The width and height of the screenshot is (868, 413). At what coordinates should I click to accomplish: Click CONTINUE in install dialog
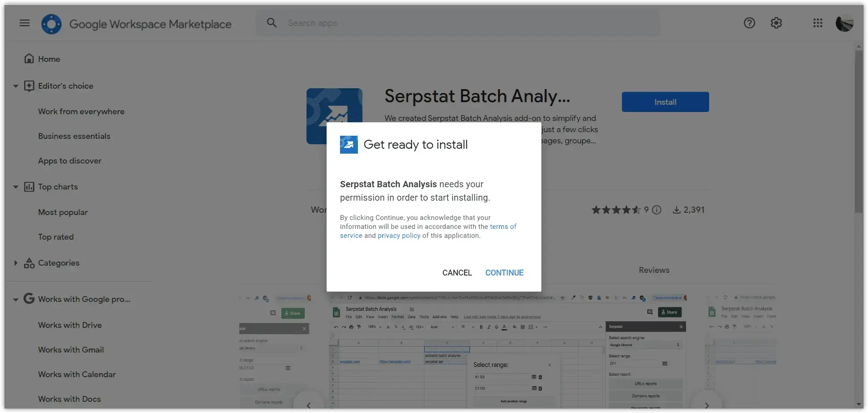click(x=505, y=273)
